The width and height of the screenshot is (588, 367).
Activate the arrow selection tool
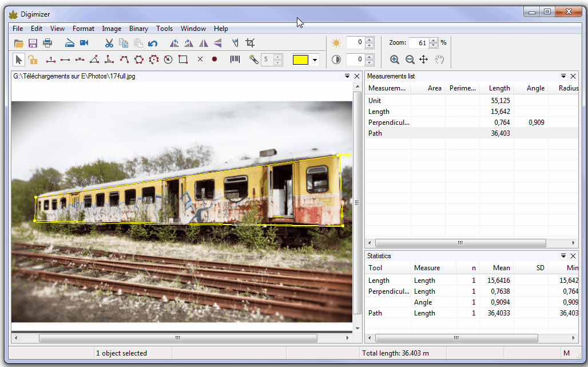18,59
